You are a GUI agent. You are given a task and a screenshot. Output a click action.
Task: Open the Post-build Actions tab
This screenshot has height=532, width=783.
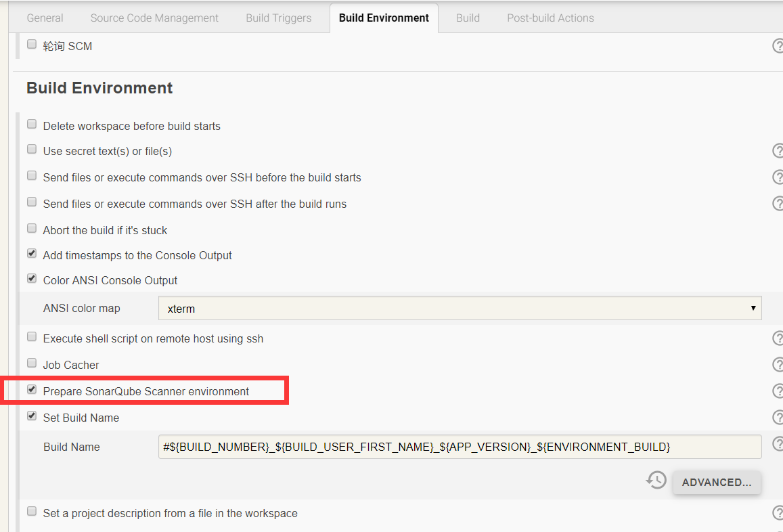[x=550, y=18]
